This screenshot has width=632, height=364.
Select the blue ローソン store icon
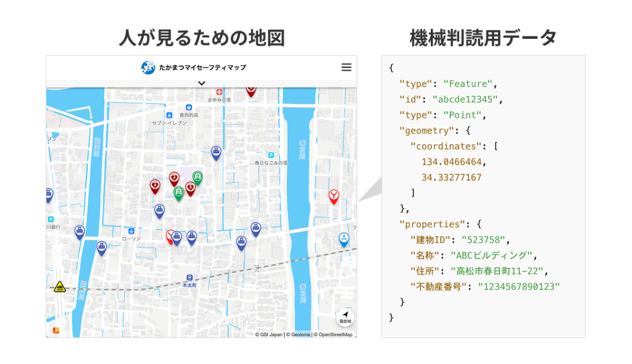coord(131,230)
